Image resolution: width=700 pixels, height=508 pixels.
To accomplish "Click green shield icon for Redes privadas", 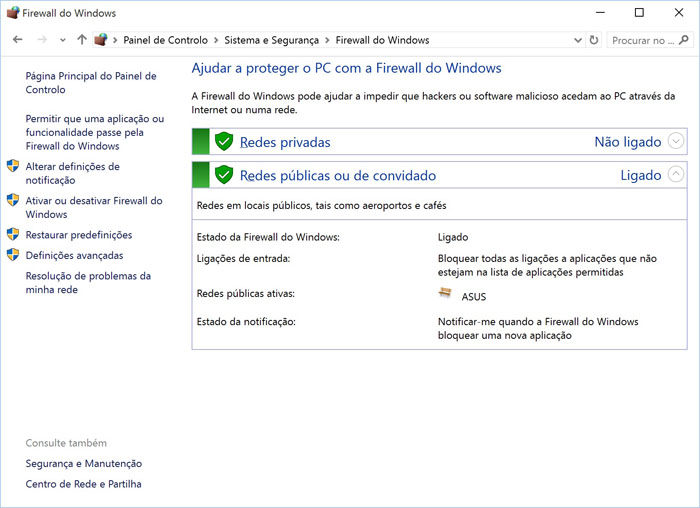I will pos(224,142).
